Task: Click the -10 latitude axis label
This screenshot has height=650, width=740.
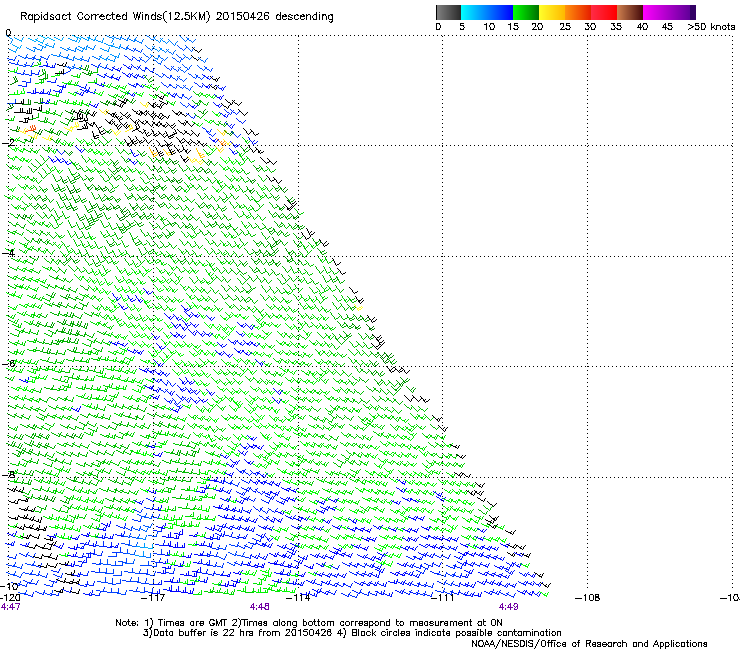Action: tap(10, 586)
